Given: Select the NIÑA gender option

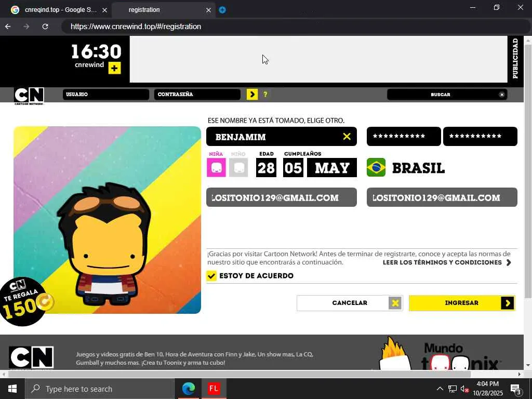Looking at the screenshot, I should [x=216, y=167].
